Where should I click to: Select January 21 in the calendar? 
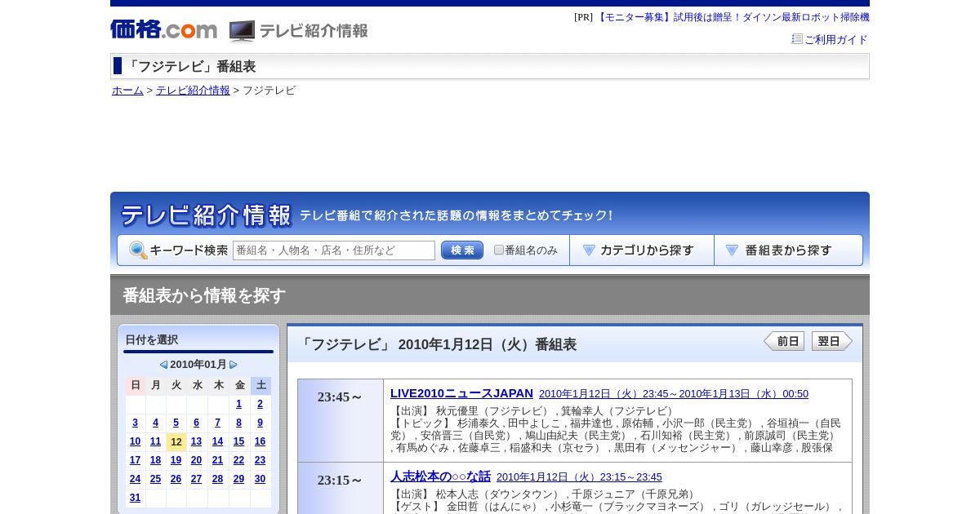217,460
